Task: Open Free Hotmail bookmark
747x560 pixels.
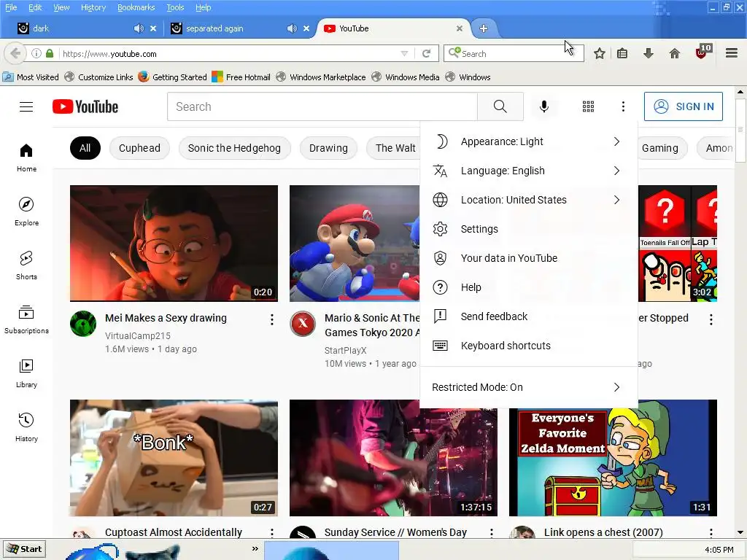Action: (x=241, y=77)
